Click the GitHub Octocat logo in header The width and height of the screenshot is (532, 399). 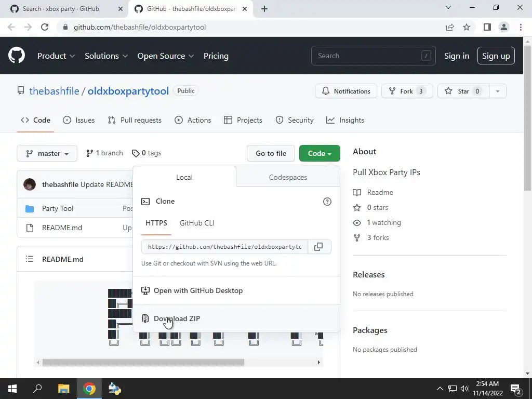tap(17, 56)
